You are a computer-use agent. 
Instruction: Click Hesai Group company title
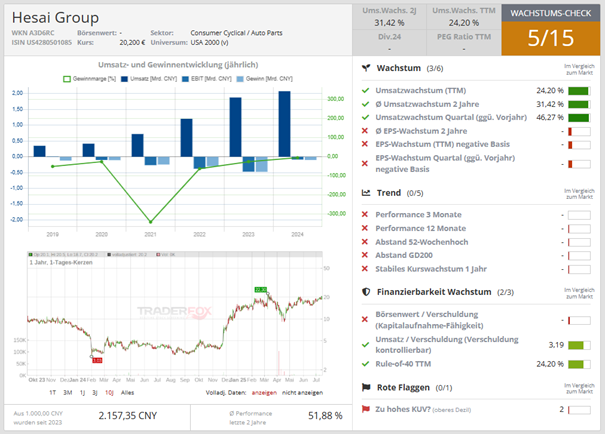pos(55,17)
